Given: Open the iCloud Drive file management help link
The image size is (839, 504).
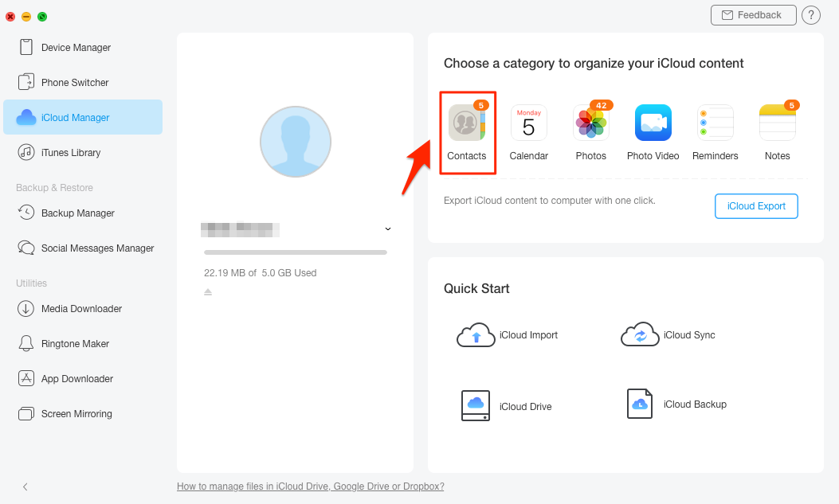Looking at the screenshot, I should click(x=310, y=486).
